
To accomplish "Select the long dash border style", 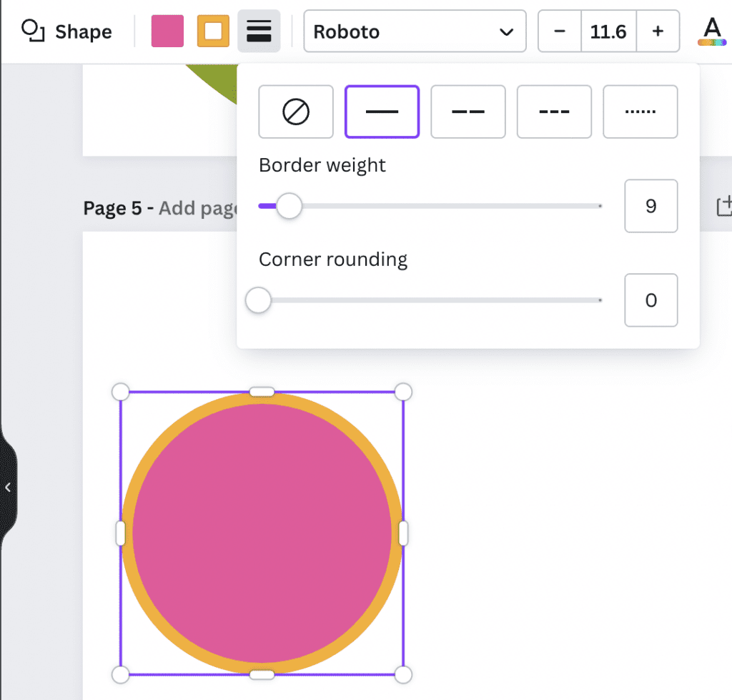I will click(x=468, y=112).
